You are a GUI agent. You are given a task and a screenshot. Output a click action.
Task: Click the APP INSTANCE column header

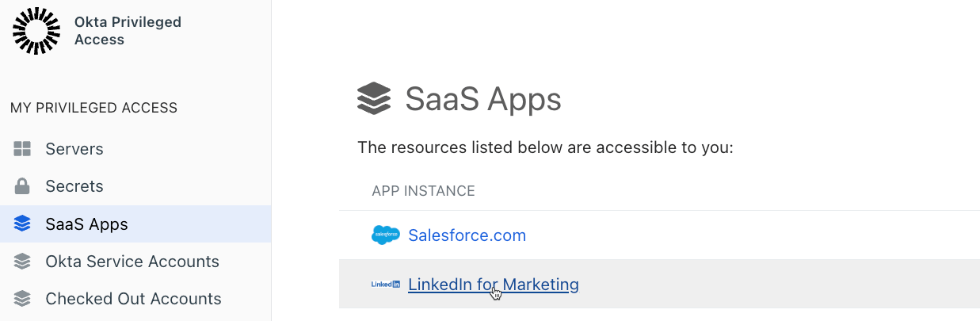pyautogui.click(x=423, y=191)
